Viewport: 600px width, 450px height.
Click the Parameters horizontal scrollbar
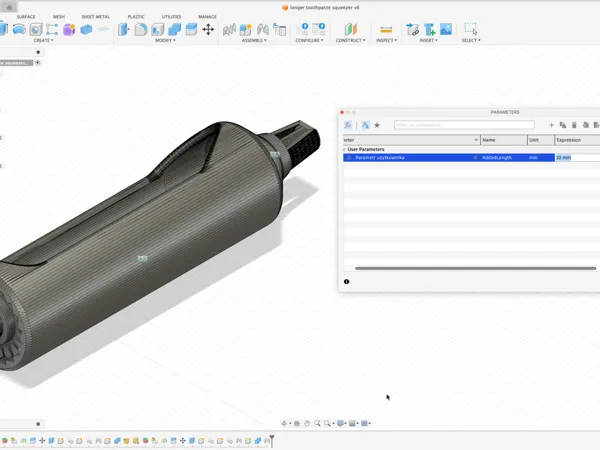[x=475, y=268]
